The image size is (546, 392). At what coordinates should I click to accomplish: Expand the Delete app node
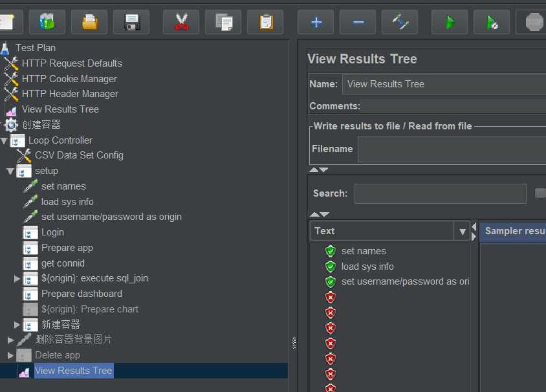coord(10,355)
